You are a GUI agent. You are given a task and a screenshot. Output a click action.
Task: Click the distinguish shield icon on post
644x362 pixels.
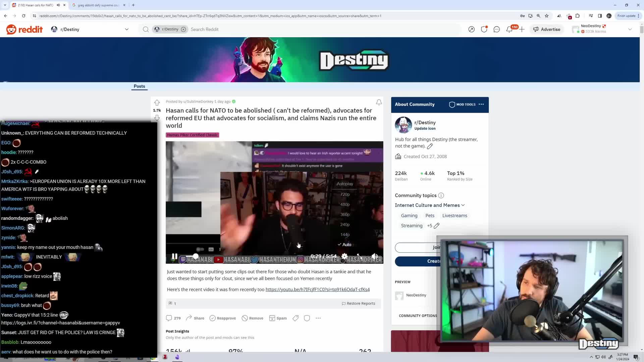[x=307, y=318]
